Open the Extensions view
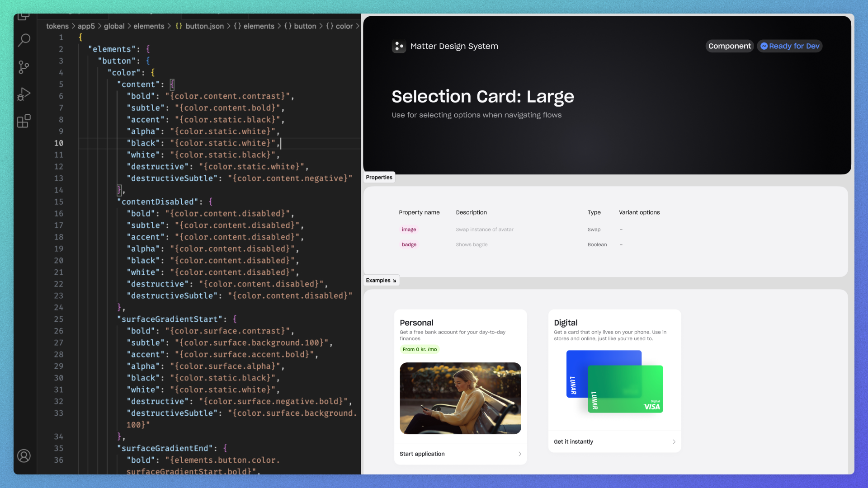This screenshot has height=488, width=868. 24,121
